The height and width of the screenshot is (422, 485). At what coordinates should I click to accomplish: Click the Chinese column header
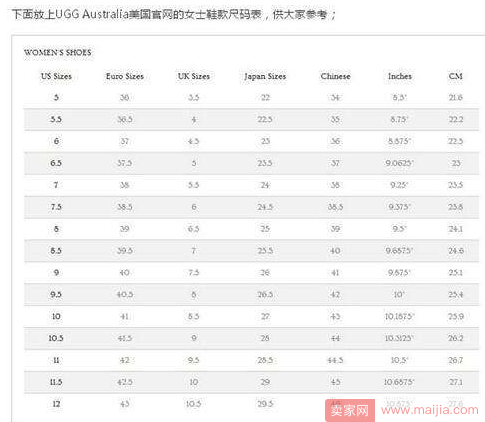(x=335, y=76)
